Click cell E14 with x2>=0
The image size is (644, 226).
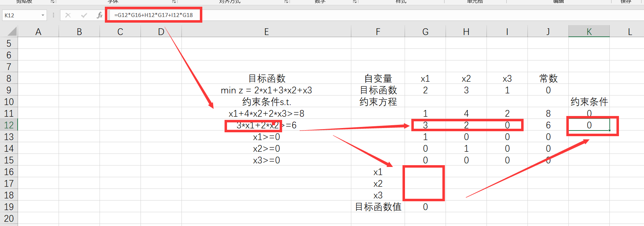click(x=267, y=149)
